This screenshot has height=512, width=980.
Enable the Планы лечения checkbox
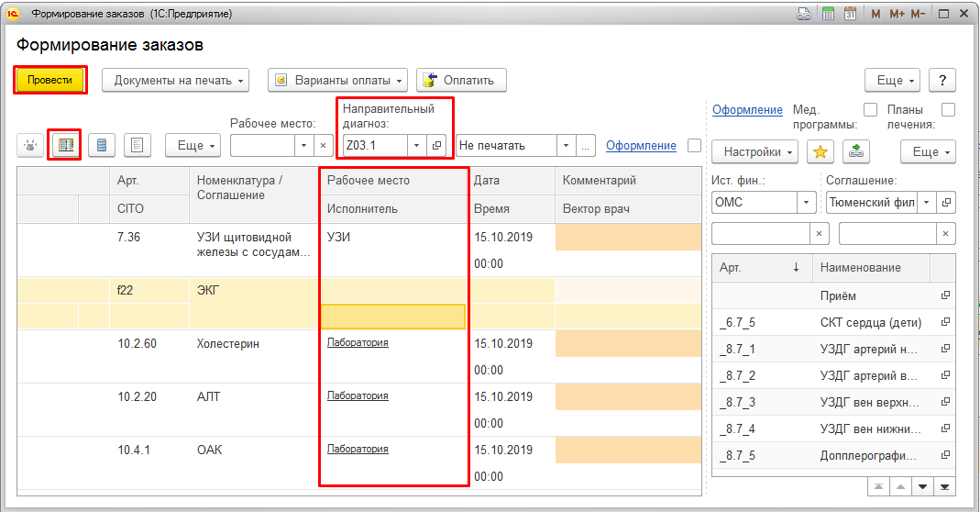pos(949,110)
